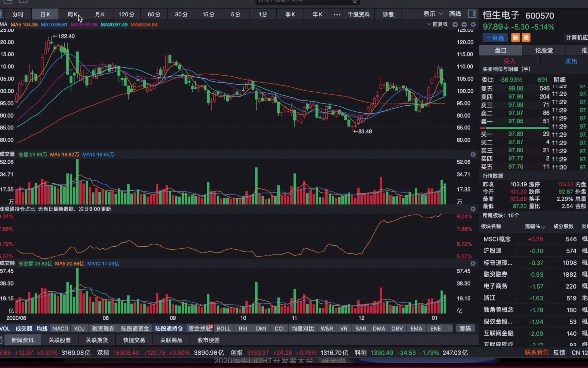The image size is (588, 368).
Task: Open 论股堂 discussion tab
Action: [x=544, y=50]
